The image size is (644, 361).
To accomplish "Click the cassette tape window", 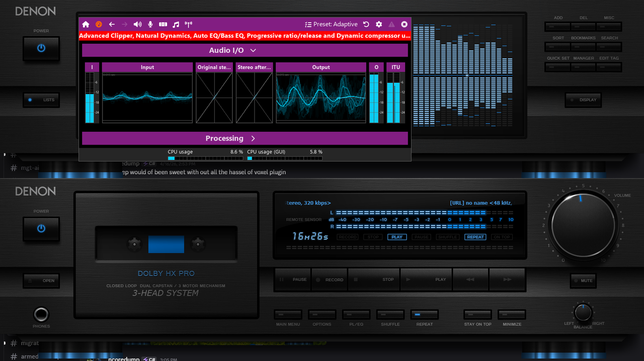I will coord(166,244).
